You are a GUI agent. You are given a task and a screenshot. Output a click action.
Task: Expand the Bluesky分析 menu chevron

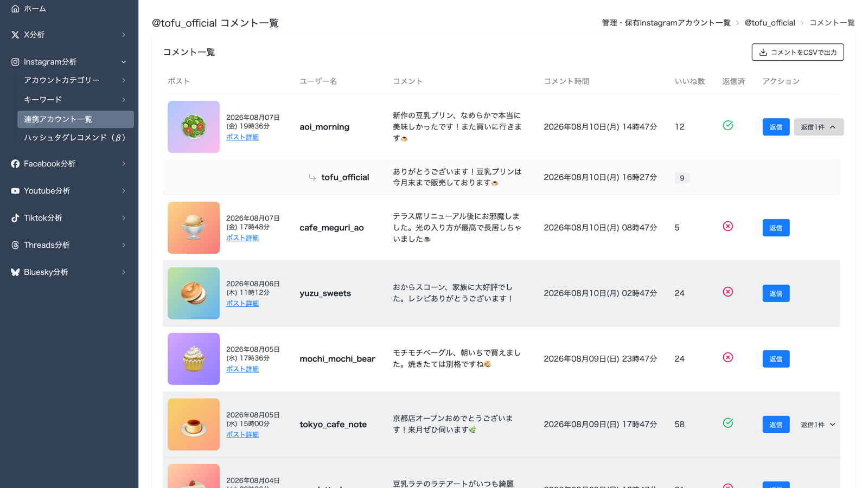point(124,272)
